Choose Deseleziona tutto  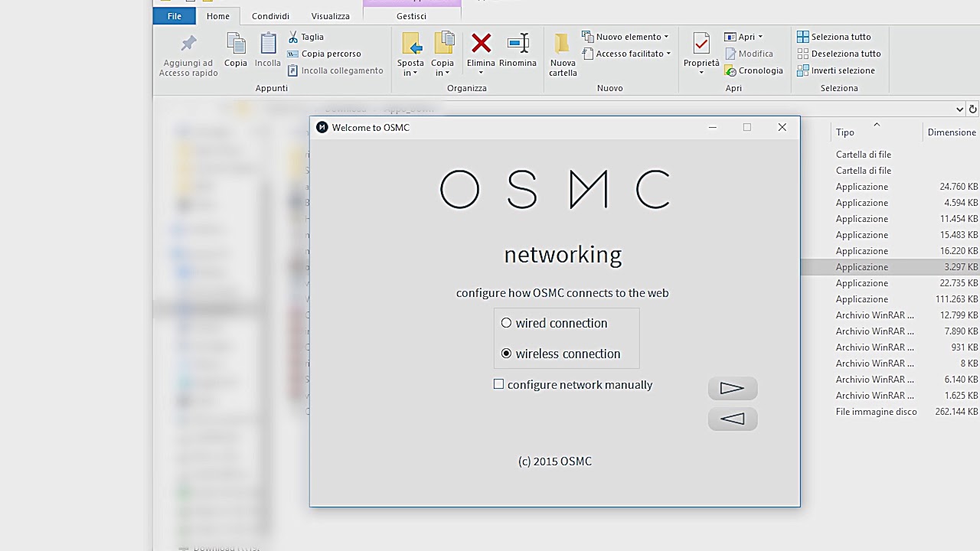[839, 54]
